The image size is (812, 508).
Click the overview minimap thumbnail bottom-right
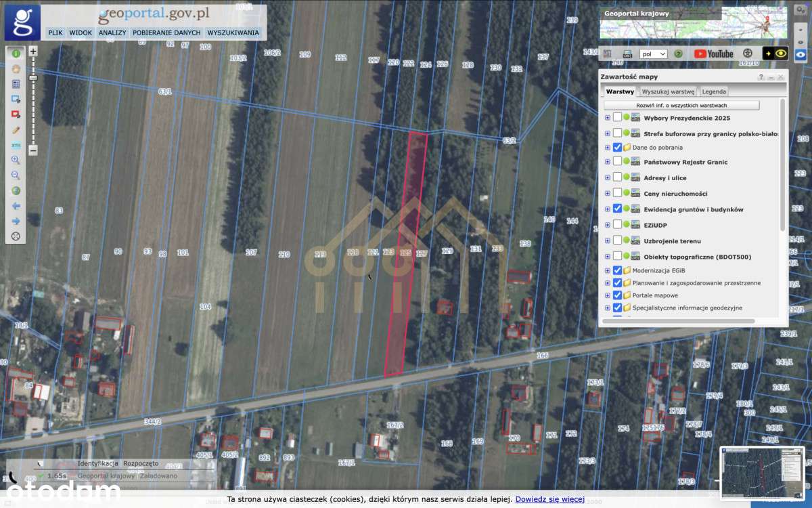(763, 473)
